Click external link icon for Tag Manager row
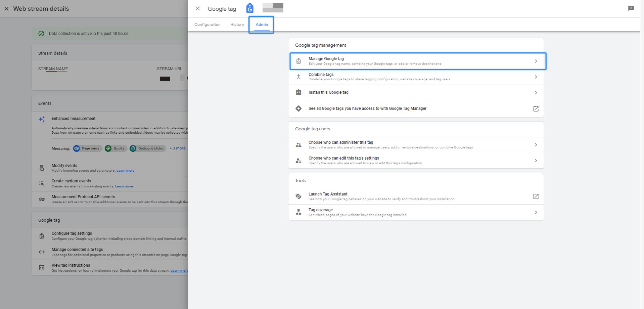 click(x=536, y=109)
